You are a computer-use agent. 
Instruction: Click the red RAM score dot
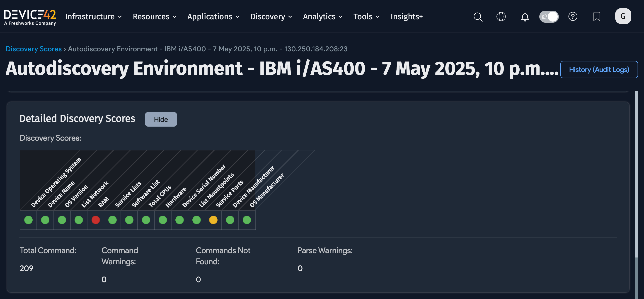tap(95, 220)
